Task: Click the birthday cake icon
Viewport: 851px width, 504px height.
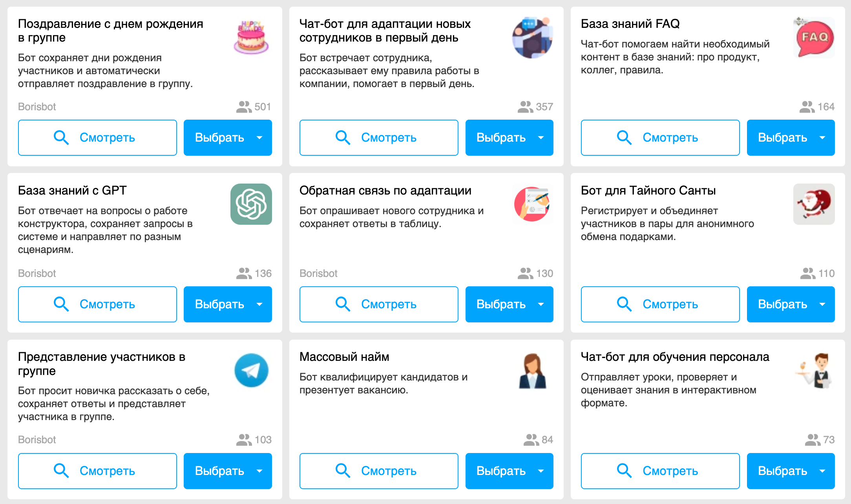Action: click(251, 38)
